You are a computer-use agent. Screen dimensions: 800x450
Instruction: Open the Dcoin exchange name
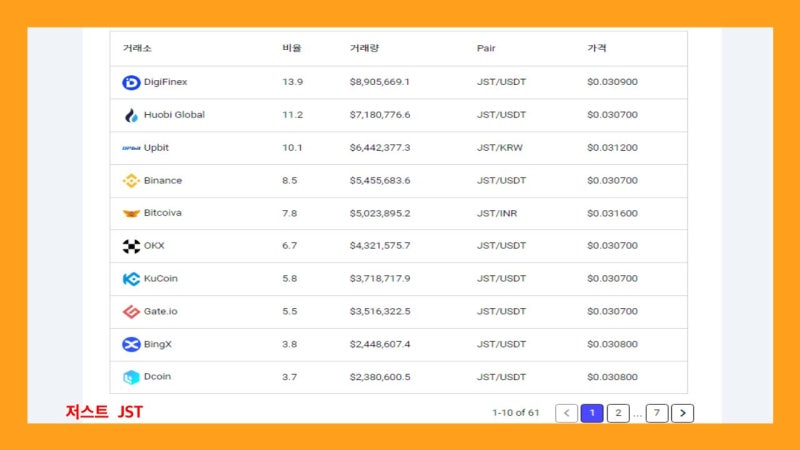point(157,377)
